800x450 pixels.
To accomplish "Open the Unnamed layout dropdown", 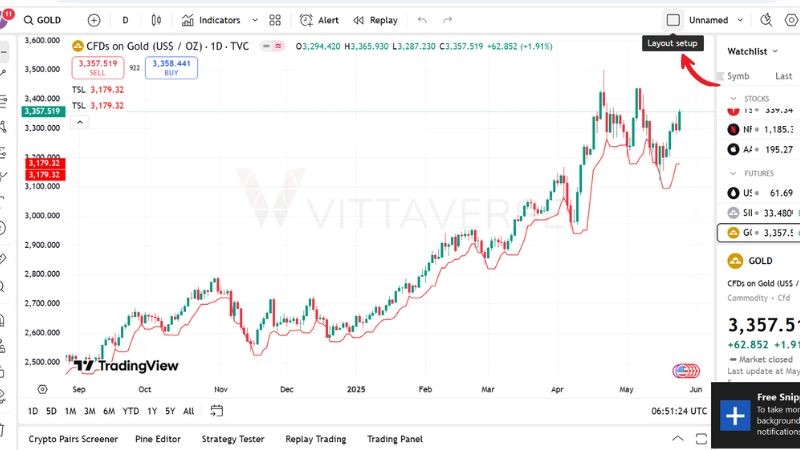I will (739, 20).
